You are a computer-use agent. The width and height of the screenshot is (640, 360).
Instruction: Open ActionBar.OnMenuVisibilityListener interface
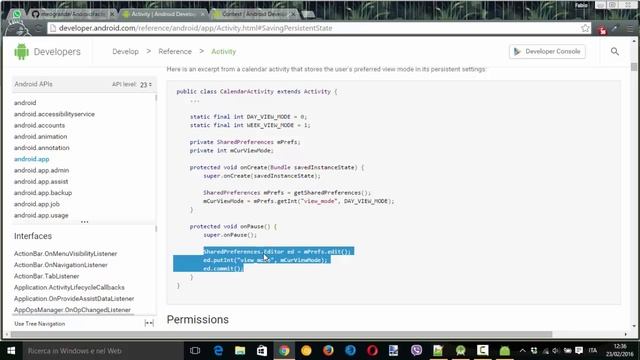tap(65, 254)
